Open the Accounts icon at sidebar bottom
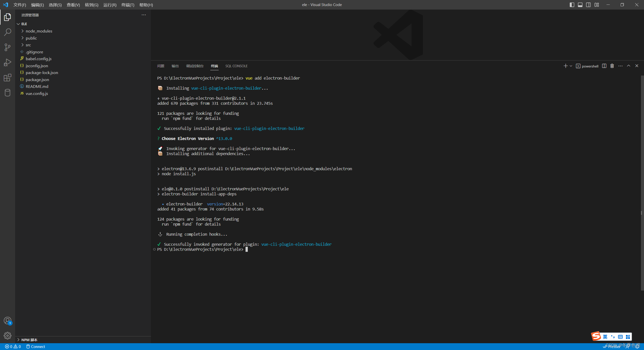Screen dimensions: 644x350 (x=7, y=321)
